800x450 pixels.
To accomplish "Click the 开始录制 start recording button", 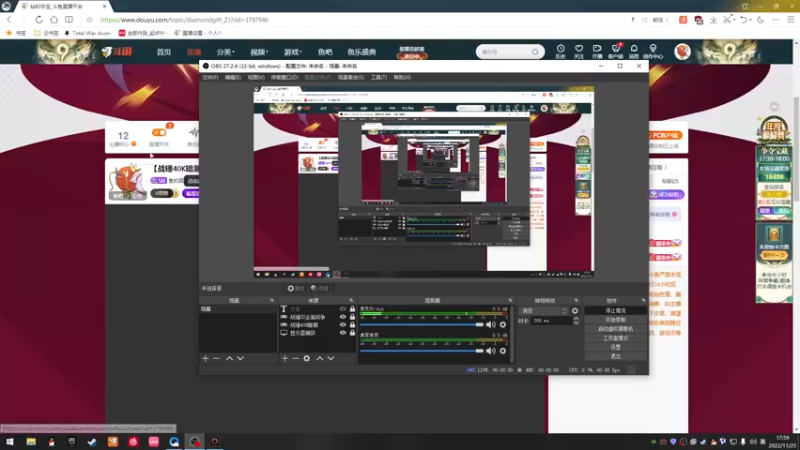I will (x=615, y=320).
